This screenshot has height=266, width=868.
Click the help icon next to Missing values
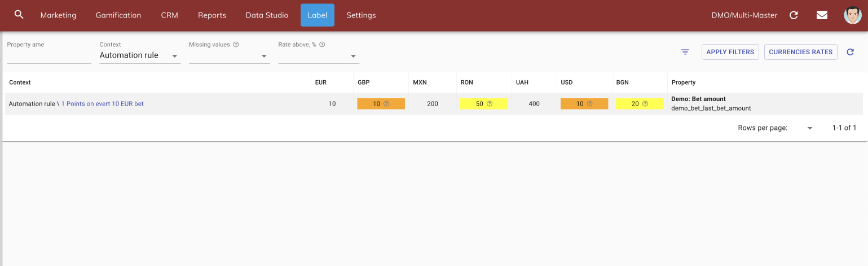coord(236,45)
